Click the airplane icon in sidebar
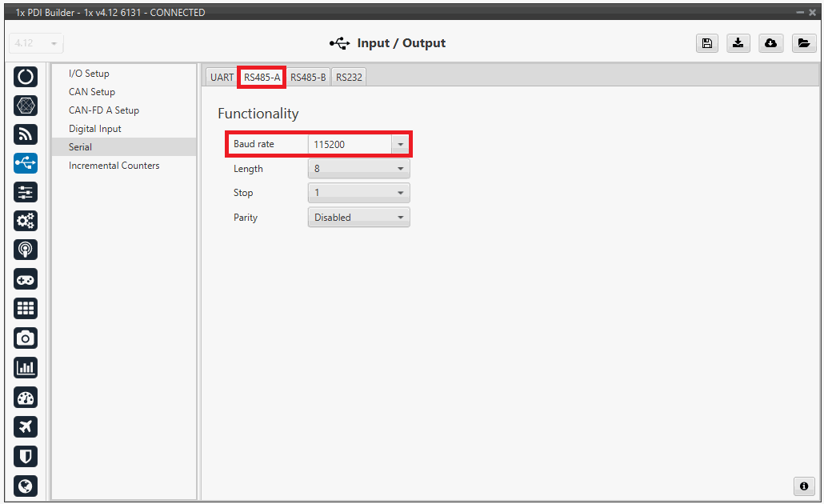Viewport: 824px width, 504px height. pyautogui.click(x=26, y=427)
